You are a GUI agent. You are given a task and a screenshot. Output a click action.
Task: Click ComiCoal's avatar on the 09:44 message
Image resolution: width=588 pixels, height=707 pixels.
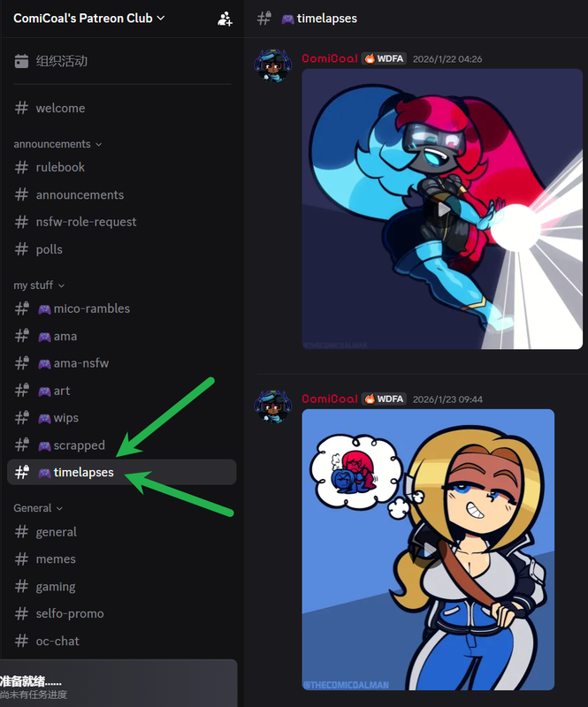[272, 407]
